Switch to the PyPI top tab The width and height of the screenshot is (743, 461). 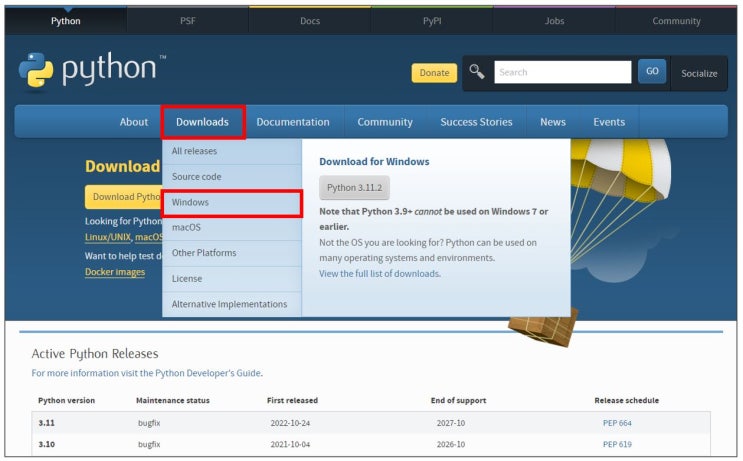(432, 21)
